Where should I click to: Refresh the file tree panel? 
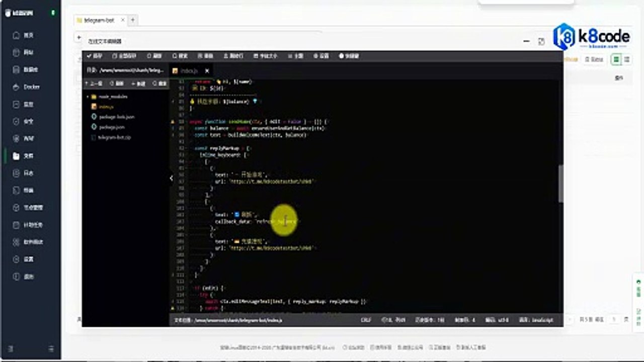click(117, 83)
